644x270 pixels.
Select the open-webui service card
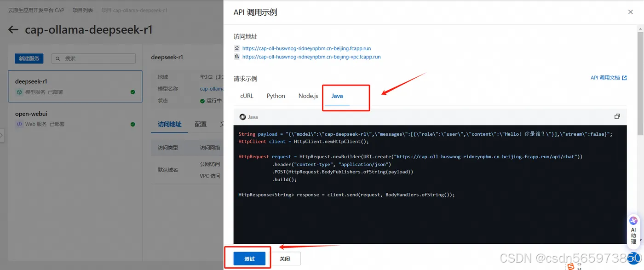tap(75, 119)
